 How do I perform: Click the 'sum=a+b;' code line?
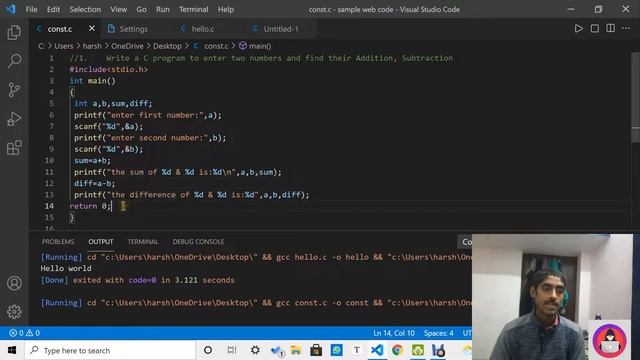tap(92, 160)
